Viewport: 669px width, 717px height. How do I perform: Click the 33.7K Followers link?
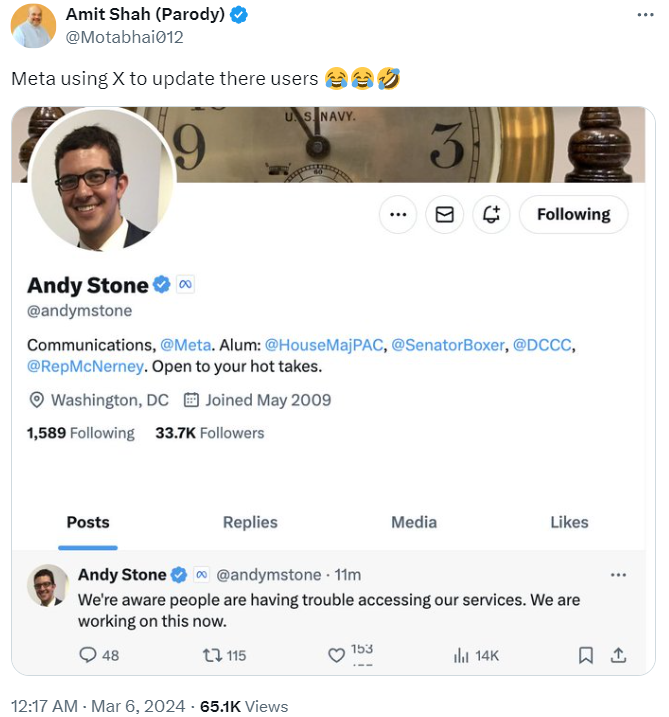tap(210, 433)
